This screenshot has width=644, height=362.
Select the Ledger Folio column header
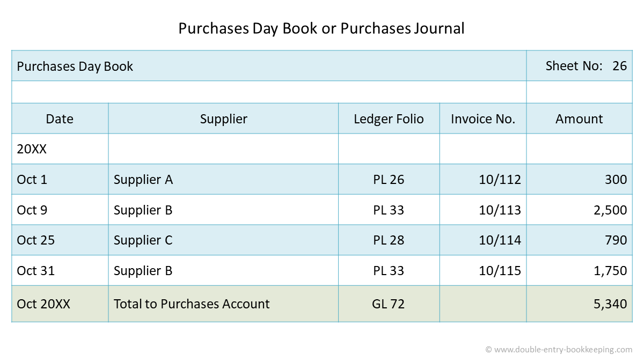[x=389, y=119]
